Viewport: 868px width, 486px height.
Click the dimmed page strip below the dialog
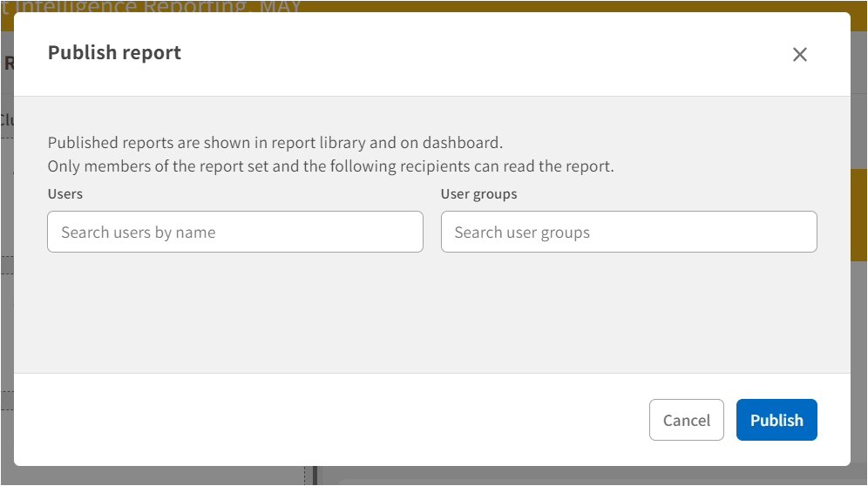pyautogui.click(x=523, y=476)
